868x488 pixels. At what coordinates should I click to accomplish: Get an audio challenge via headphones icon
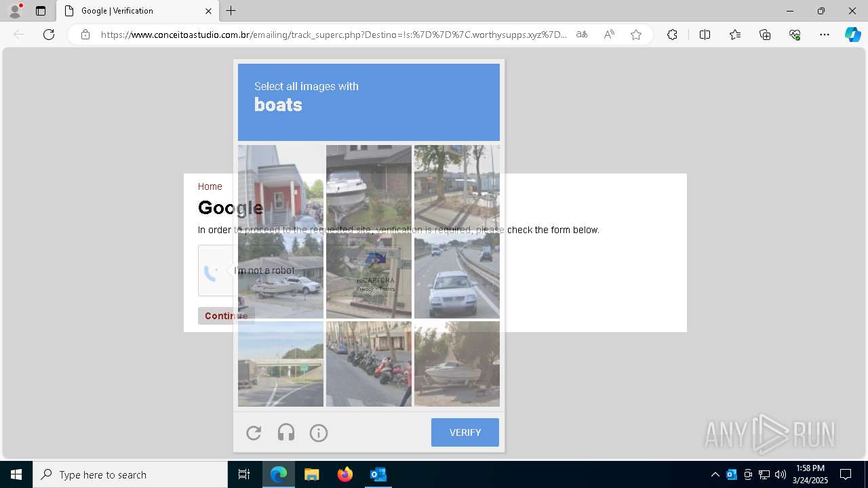[x=286, y=433]
